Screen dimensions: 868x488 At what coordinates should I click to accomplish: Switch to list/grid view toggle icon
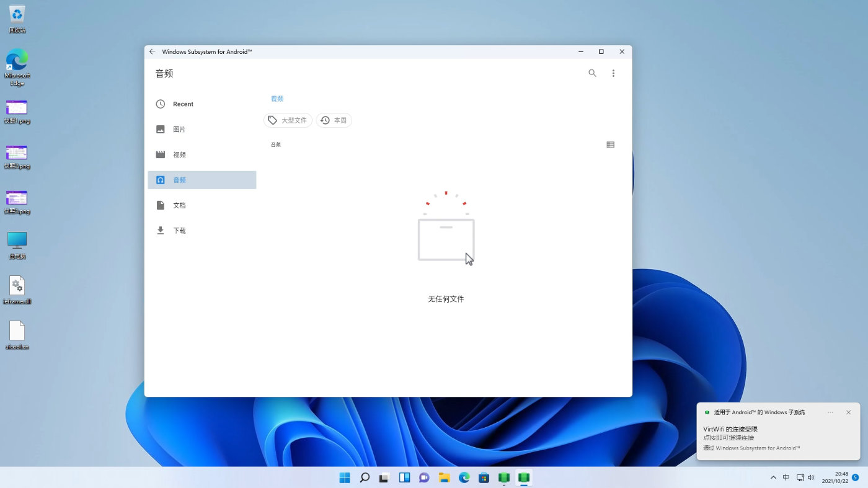(610, 144)
